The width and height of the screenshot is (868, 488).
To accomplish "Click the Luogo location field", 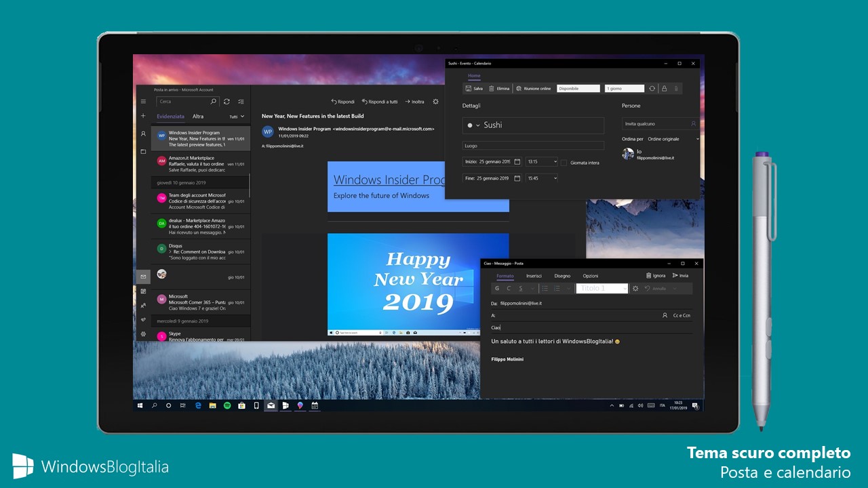I will (x=533, y=146).
